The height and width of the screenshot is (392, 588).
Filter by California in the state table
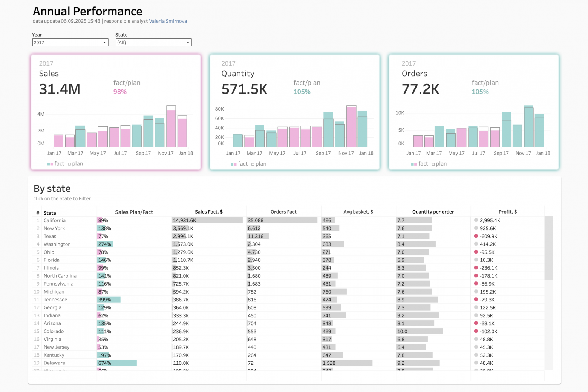pos(55,220)
